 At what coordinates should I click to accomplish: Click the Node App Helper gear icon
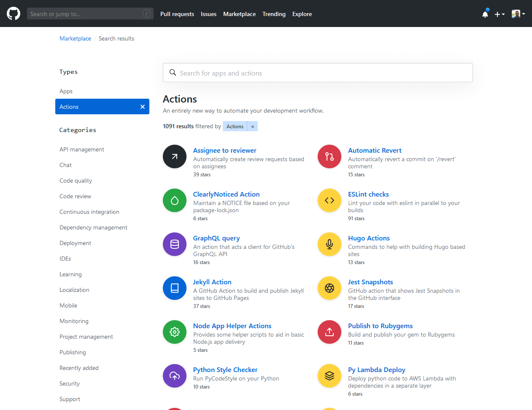(175, 332)
